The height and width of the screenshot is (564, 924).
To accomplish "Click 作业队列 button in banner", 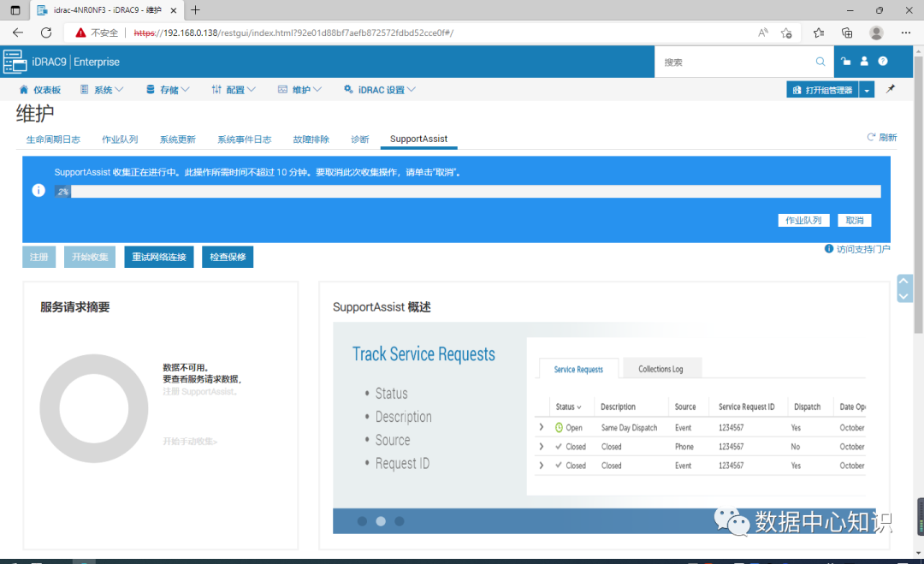I will pos(803,220).
